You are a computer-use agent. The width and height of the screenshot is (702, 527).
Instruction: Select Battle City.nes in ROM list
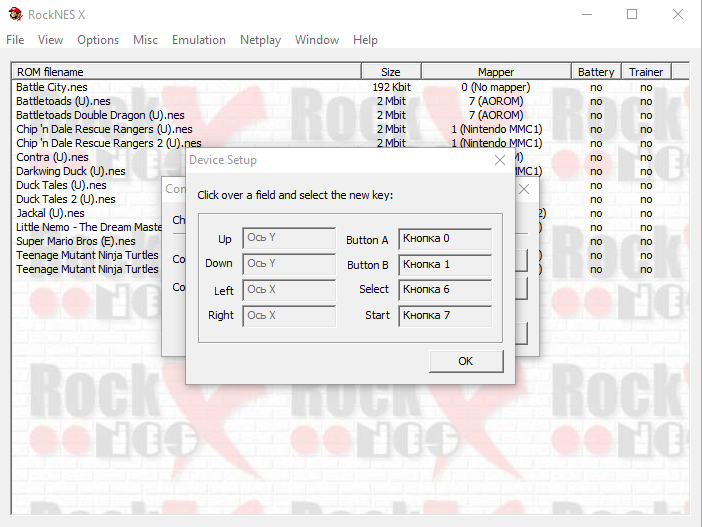pyautogui.click(x=52, y=87)
